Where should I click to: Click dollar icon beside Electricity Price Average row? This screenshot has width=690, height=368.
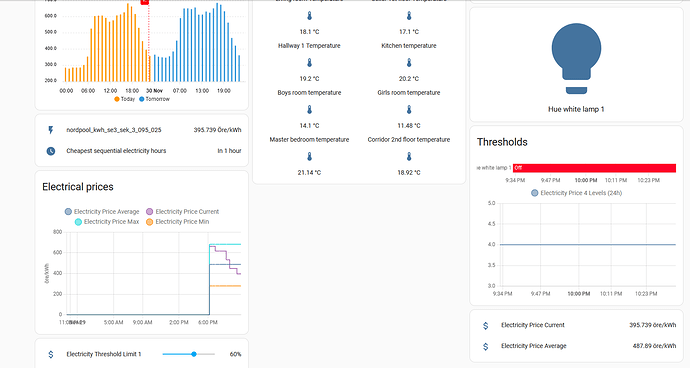point(485,346)
